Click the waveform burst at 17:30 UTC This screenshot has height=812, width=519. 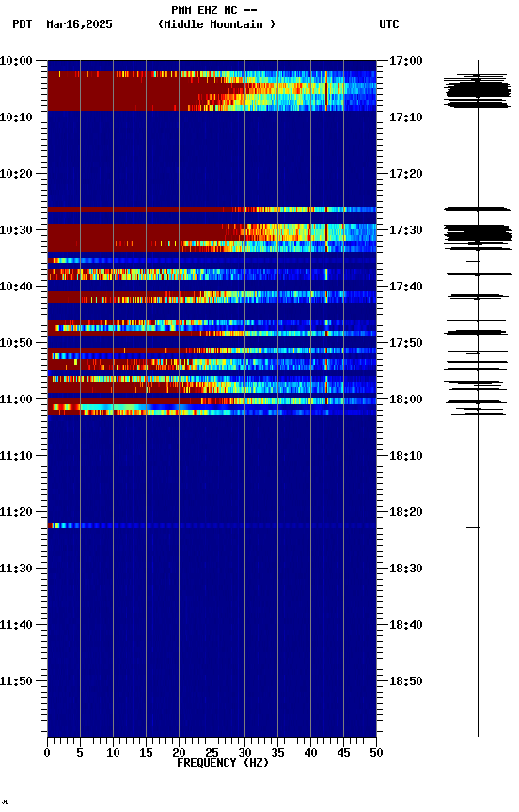click(x=478, y=233)
